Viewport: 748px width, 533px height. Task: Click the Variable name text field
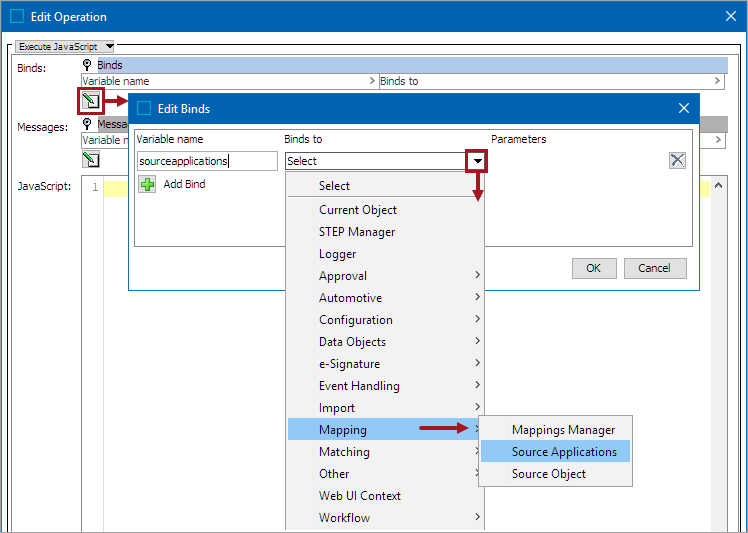207,161
